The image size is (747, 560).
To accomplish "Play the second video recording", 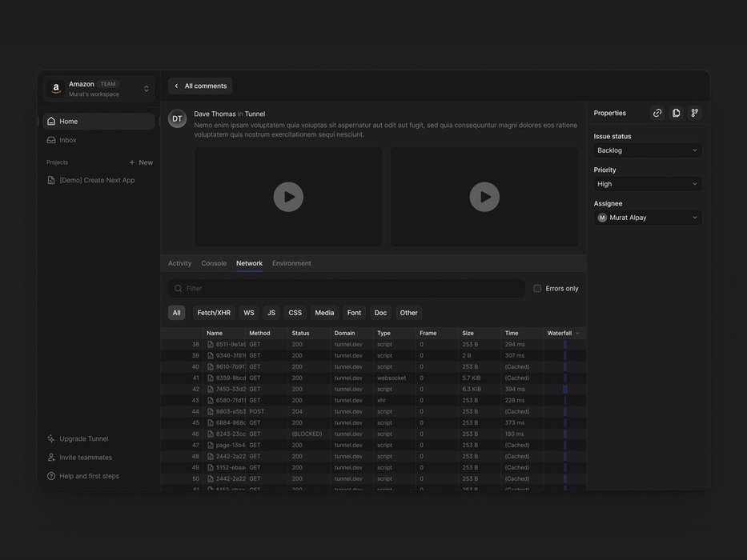I will [x=484, y=197].
